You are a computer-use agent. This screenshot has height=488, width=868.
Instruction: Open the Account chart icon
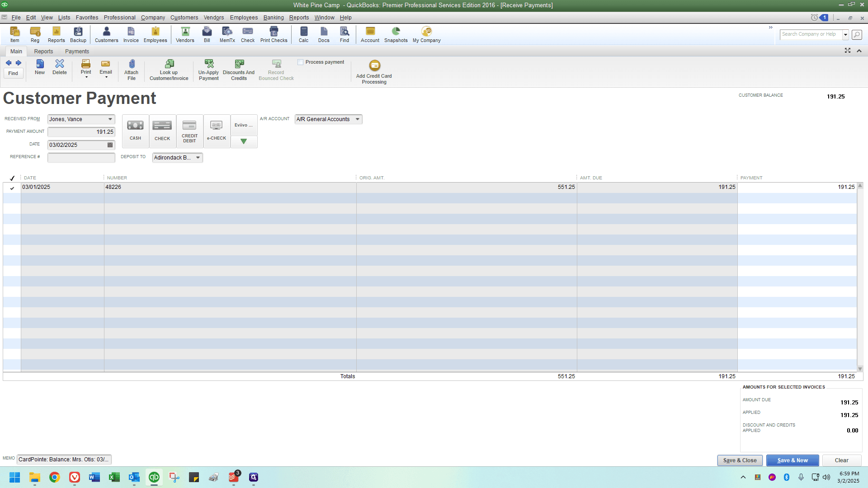[370, 34]
